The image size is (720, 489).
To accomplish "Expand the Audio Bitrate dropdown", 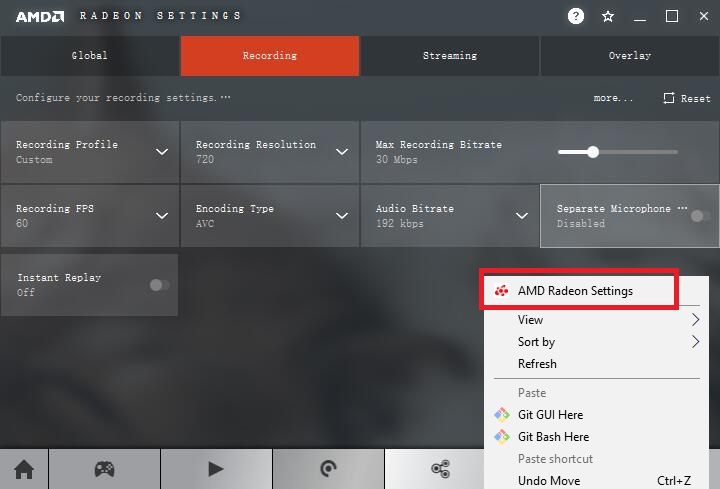I will coord(522,216).
